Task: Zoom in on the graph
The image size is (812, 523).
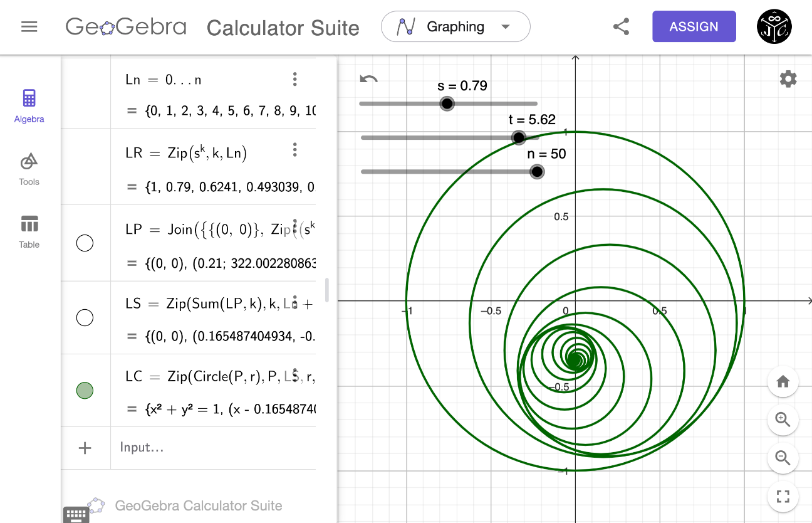Action: (783, 420)
